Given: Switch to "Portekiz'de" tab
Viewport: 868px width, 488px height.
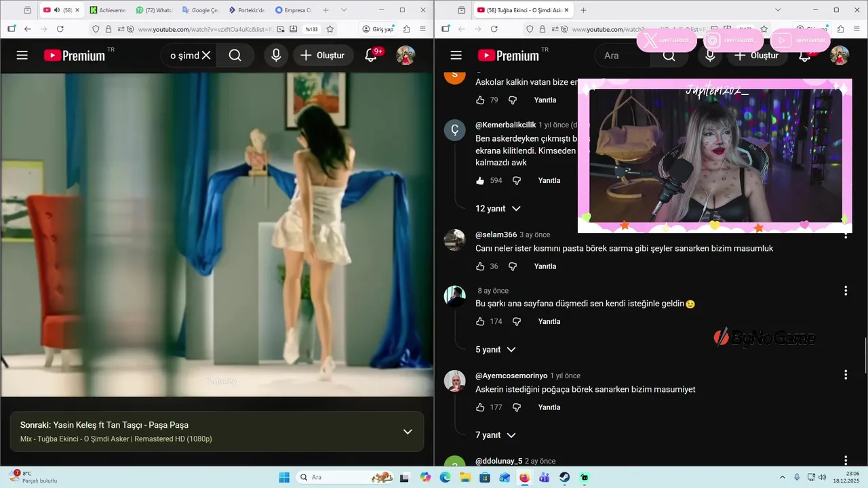Looking at the screenshot, I should pyautogui.click(x=246, y=10).
